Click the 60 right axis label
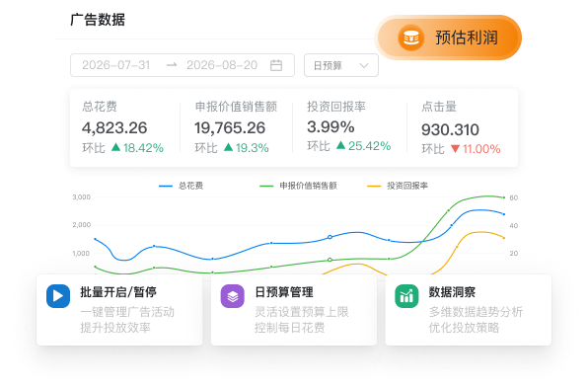Image resolution: width=588 pixels, height=388 pixels. [514, 197]
